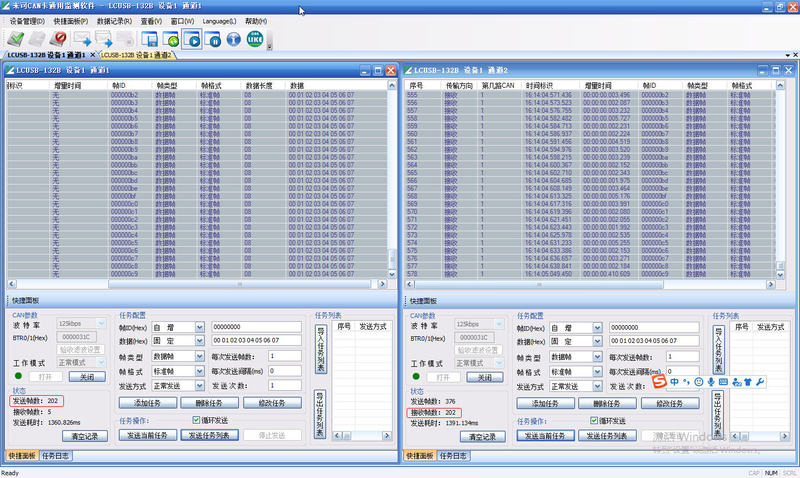The width and height of the screenshot is (800, 478).
Task: Click the Sogou microphone voice input icon
Action: point(711,381)
